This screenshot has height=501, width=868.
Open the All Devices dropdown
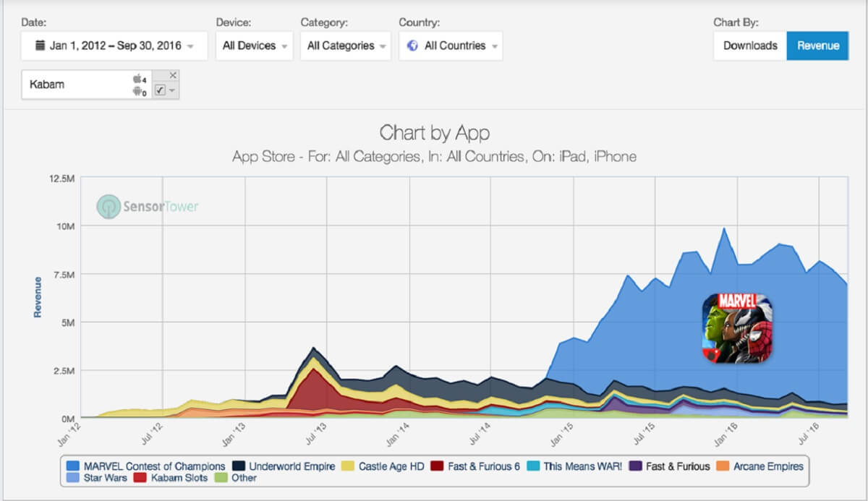[254, 46]
